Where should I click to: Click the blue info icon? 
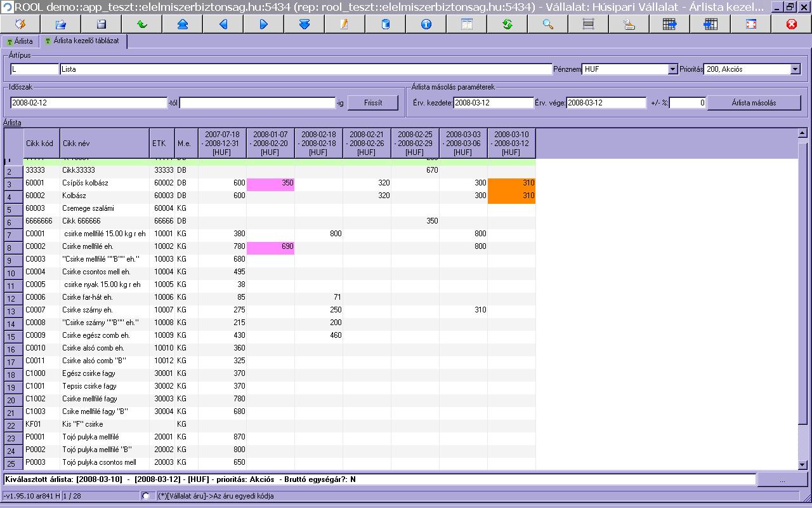[x=426, y=24]
